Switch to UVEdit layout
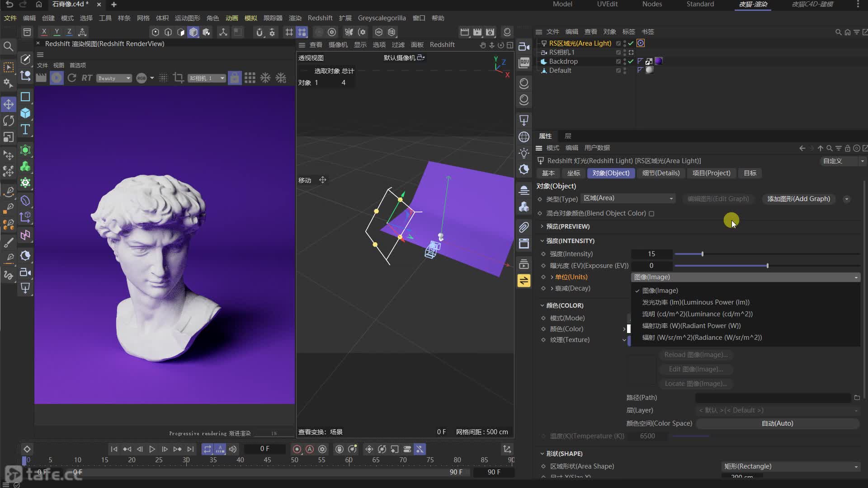Viewport: 868px width, 488px height. coord(607,4)
